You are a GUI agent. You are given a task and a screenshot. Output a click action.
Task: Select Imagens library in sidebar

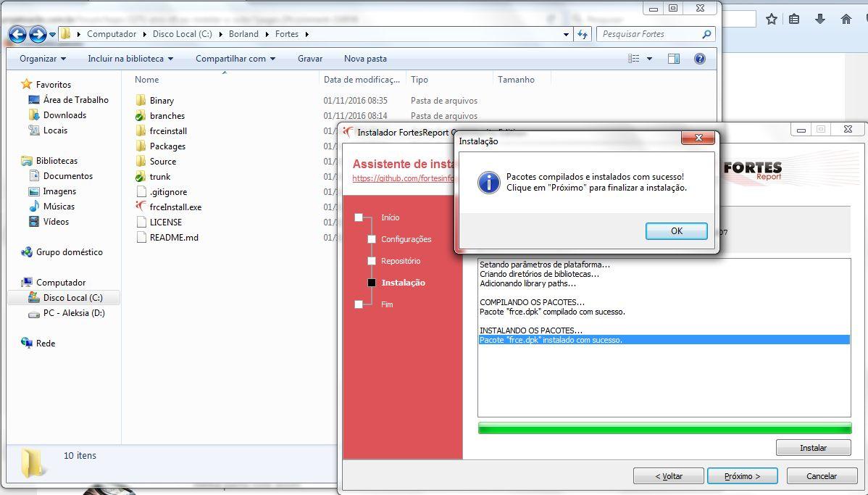59,191
